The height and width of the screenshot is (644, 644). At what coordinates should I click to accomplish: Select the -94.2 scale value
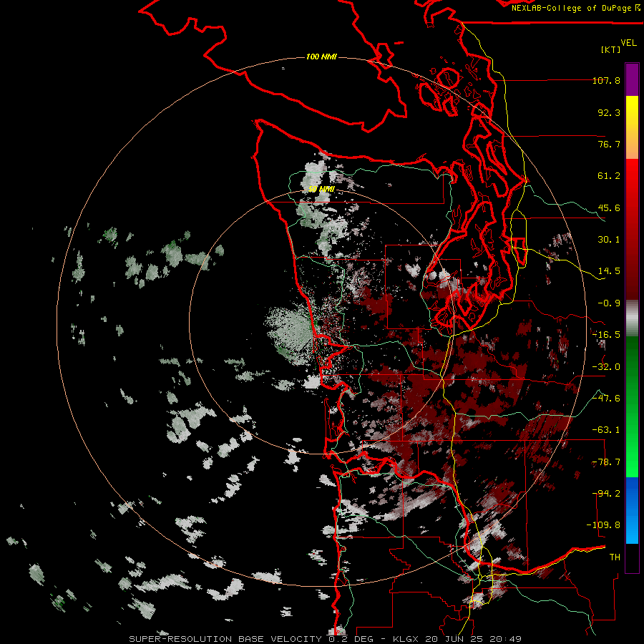click(x=606, y=494)
